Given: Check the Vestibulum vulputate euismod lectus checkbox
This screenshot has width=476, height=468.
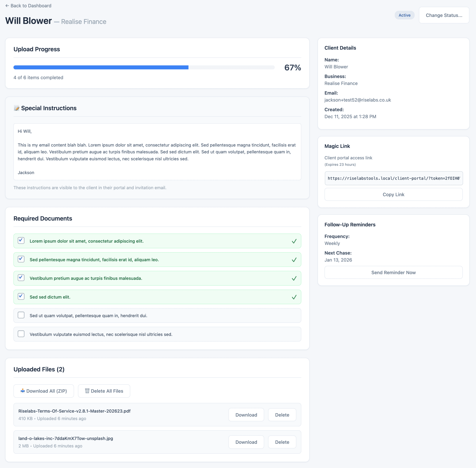Looking at the screenshot, I should click(x=21, y=334).
